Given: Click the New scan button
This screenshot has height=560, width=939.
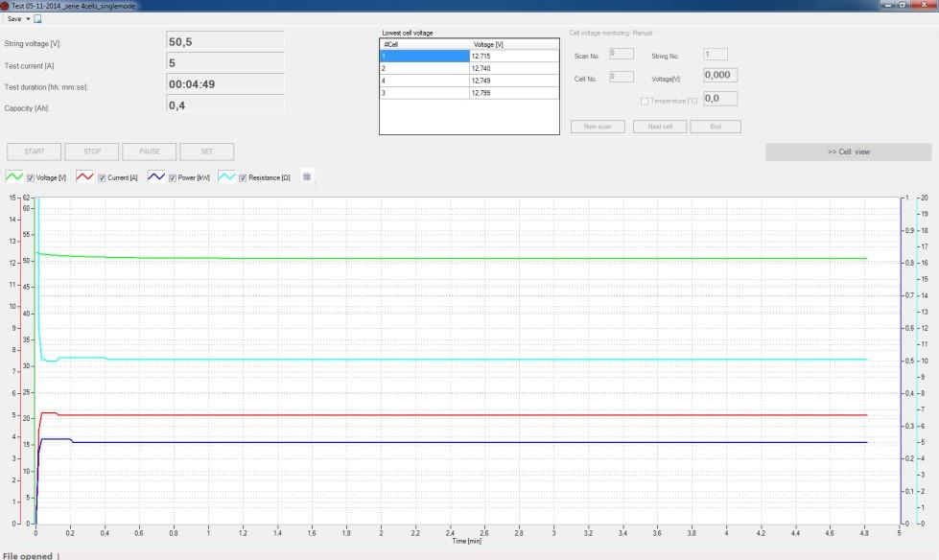Looking at the screenshot, I should coord(598,127).
